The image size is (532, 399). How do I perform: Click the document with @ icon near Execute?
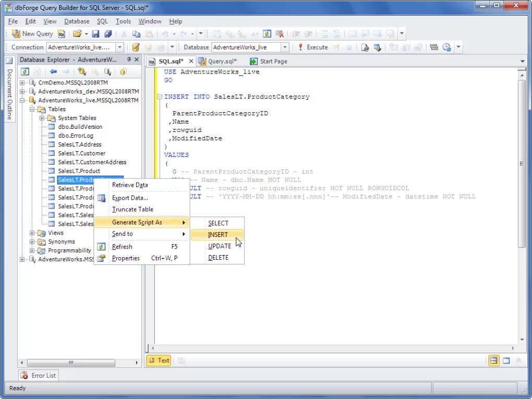(365, 47)
